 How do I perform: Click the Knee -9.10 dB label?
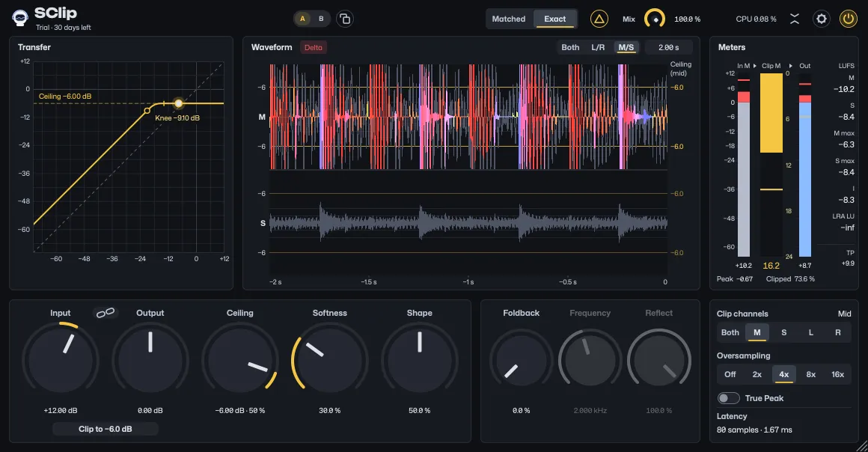pos(177,118)
